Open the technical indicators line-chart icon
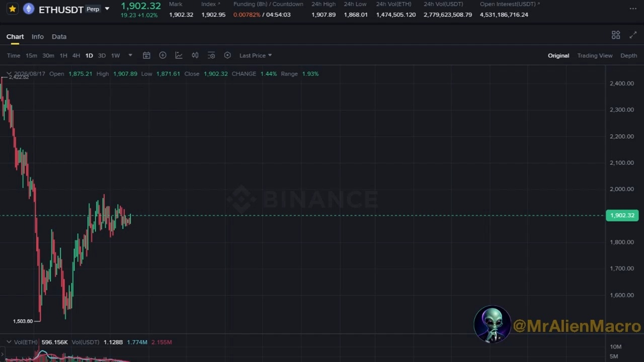The height and width of the screenshot is (362, 644). [x=179, y=55]
